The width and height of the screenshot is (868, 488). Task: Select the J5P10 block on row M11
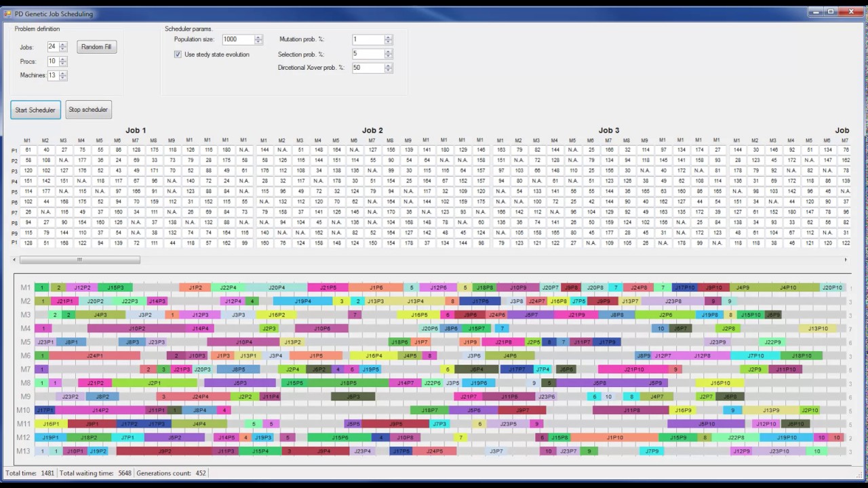point(706,424)
